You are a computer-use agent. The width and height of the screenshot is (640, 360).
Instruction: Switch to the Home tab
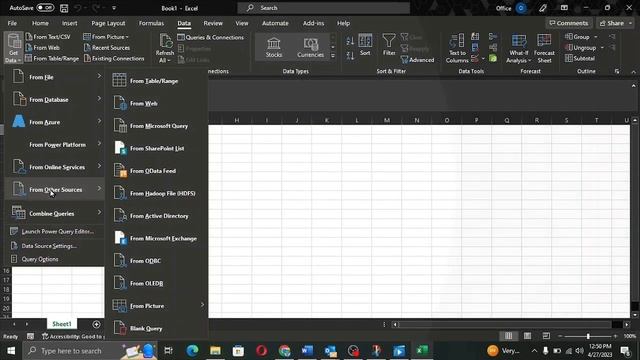click(x=40, y=23)
